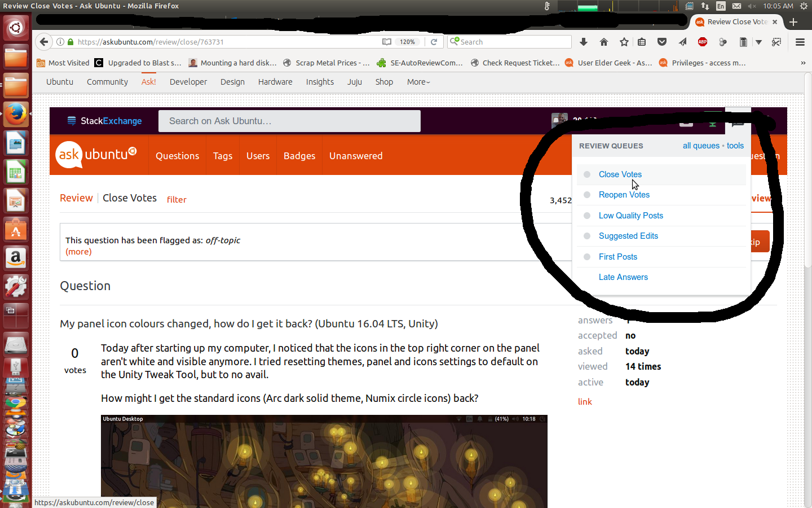Go to the Unanswered tab
812x508 pixels.
click(x=356, y=156)
